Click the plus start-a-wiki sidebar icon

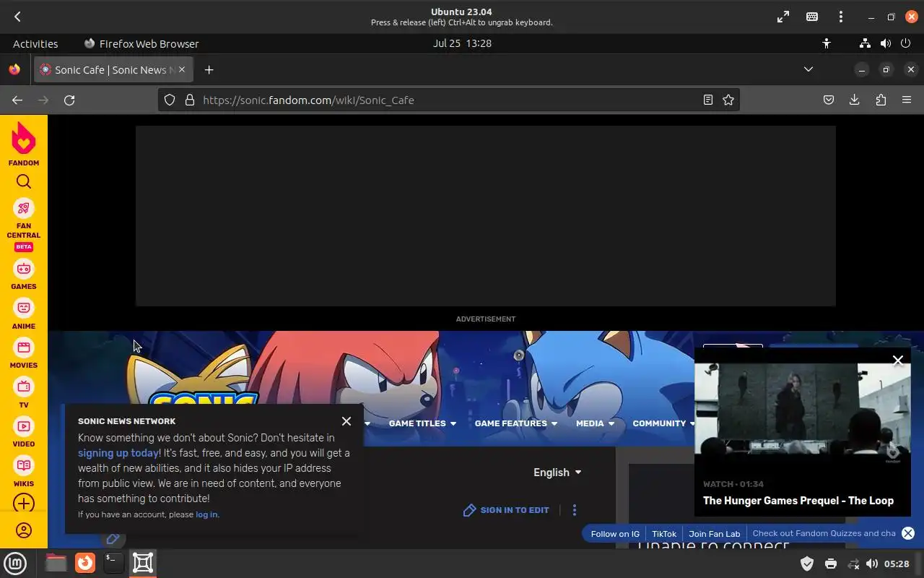pos(24,504)
